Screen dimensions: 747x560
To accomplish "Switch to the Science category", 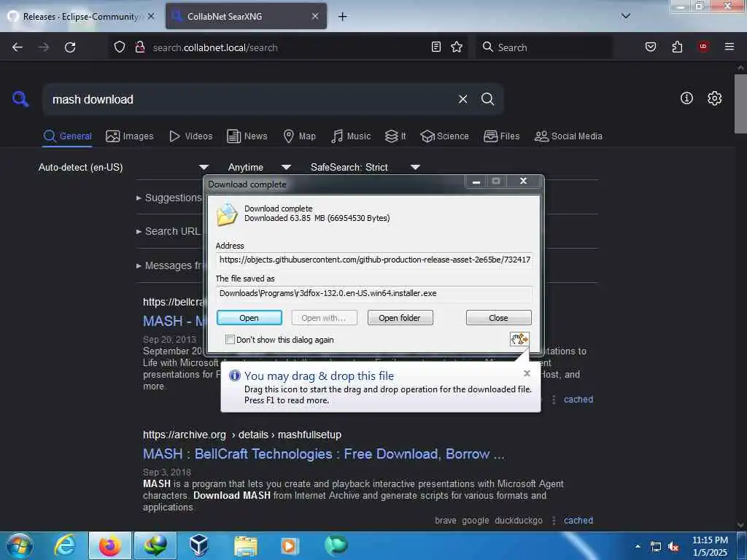I will 444,136.
